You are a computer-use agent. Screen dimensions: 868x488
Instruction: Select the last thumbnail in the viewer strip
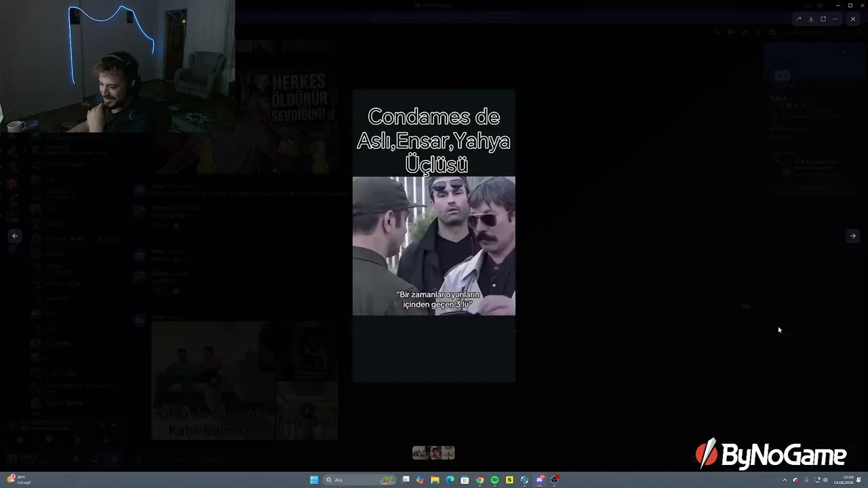448,453
